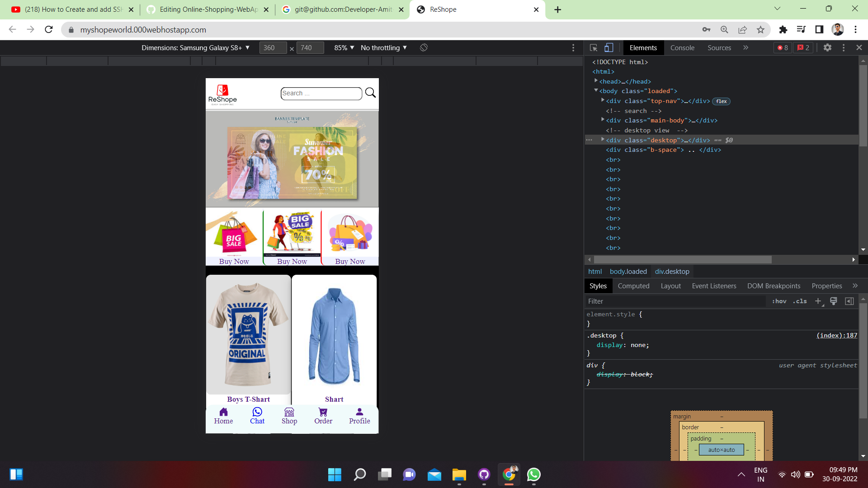Select the Home icon on the ReShope page
The width and height of the screenshot is (868, 488).
click(x=223, y=412)
